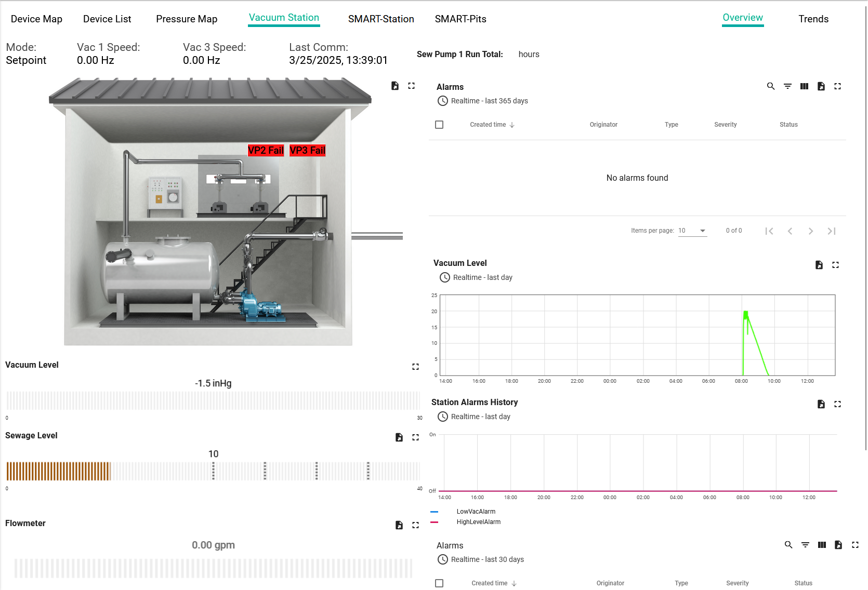The image size is (868, 590).
Task: Export Vacuum Level chart data
Action: tap(819, 265)
